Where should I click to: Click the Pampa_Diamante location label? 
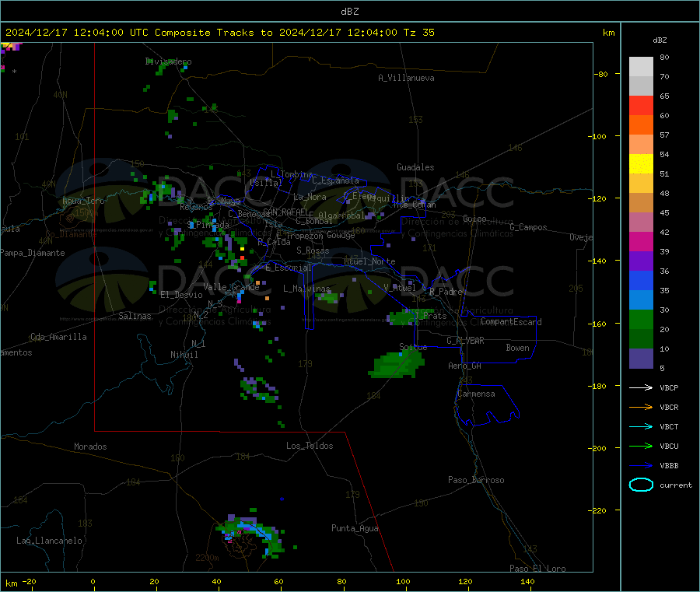point(33,253)
